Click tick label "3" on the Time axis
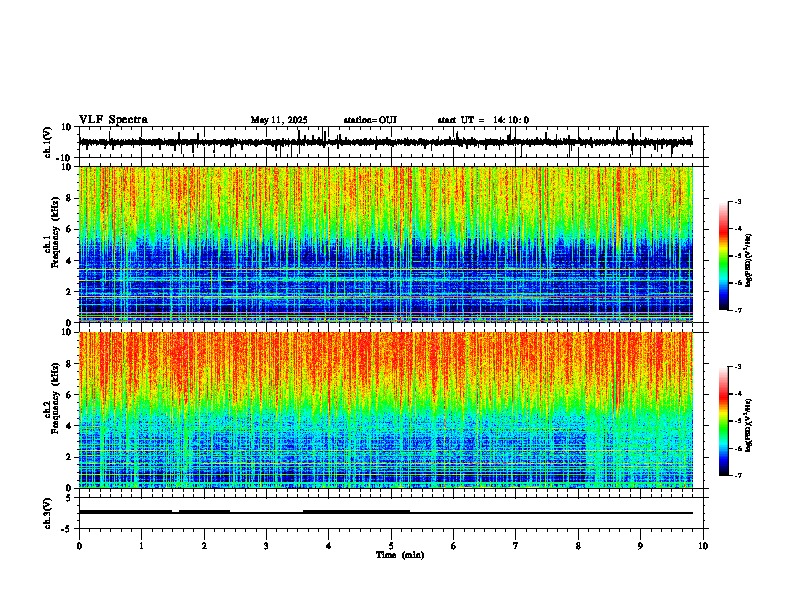 tap(266, 546)
